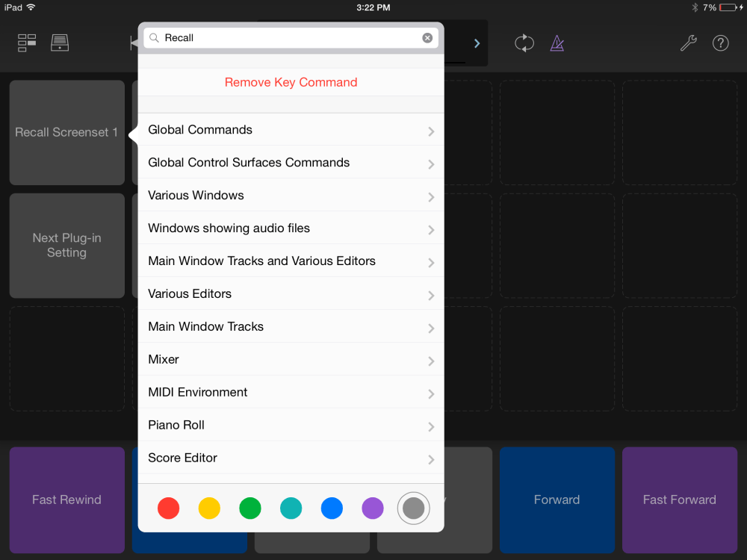Tap Remove Key Command

coord(291,82)
